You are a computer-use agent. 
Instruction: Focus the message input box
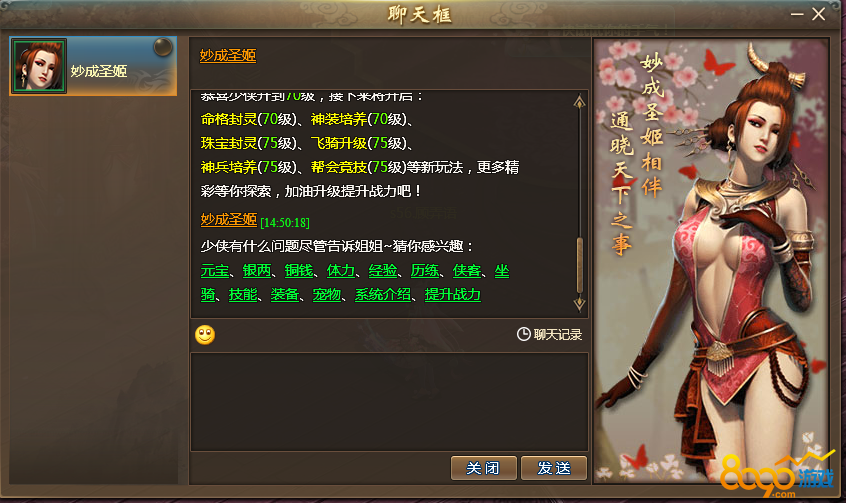pos(389,402)
